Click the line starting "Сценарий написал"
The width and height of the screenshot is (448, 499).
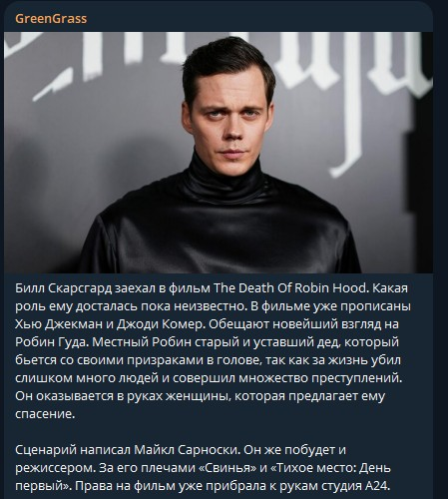pos(181,450)
